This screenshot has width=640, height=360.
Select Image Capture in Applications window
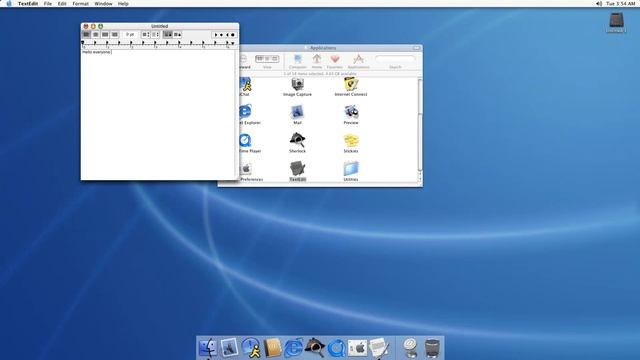(x=297, y=87)
